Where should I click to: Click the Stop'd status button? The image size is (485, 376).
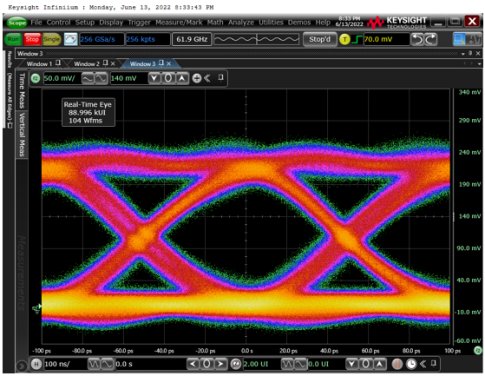click(x=319, y=39)
